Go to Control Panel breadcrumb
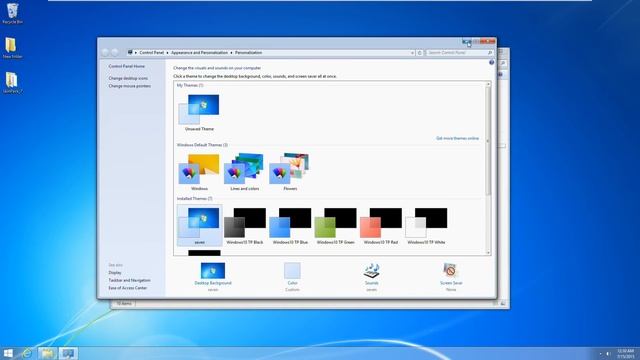 pyautogui.click(x=151, y=53)
